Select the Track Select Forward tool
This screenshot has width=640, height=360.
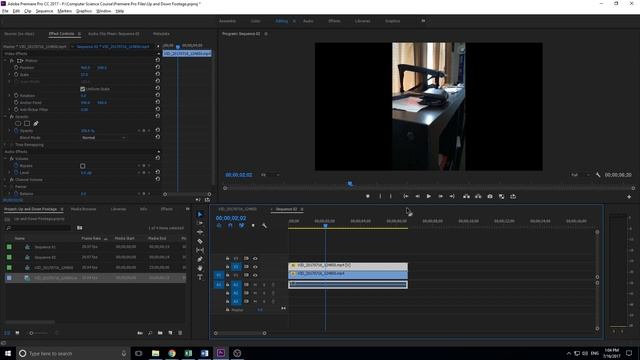[200, 223]
